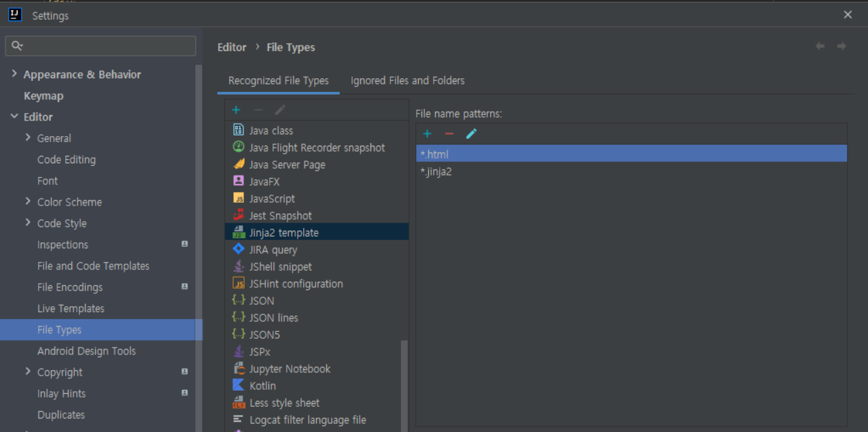Open Android Design Tools settings
This screenshot has width=868, height=432.
click(86, 351)
